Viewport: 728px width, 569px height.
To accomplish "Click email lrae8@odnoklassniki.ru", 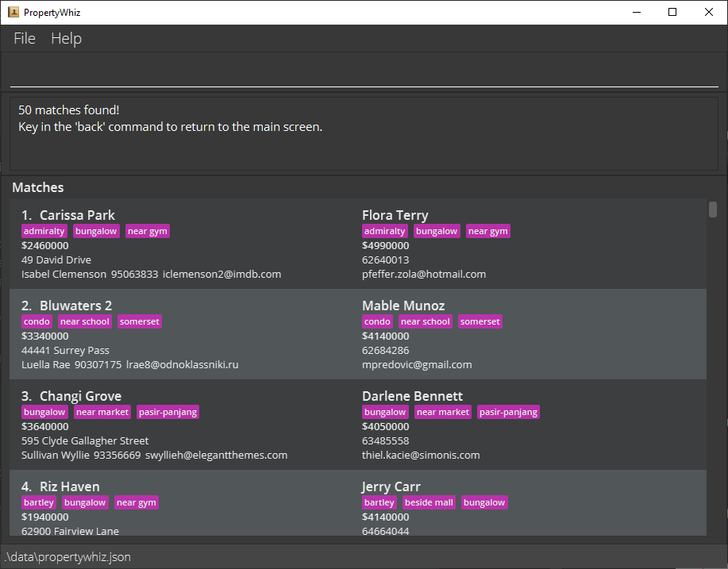I will pyautogui.click(x=183, y=365).
